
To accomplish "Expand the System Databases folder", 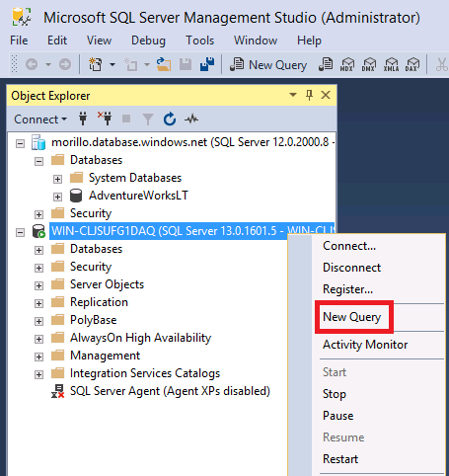I will [x=57, y=179].
